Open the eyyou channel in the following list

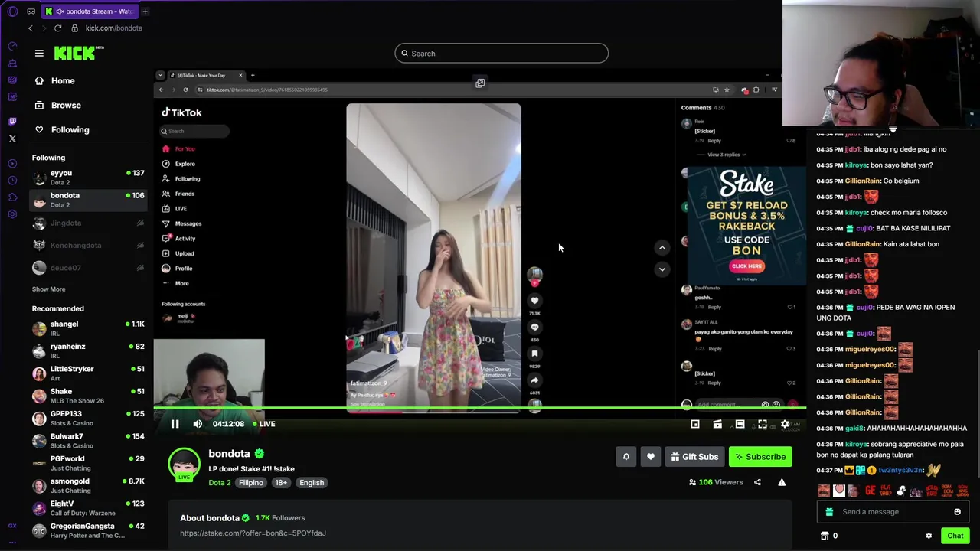pos(88,178)
